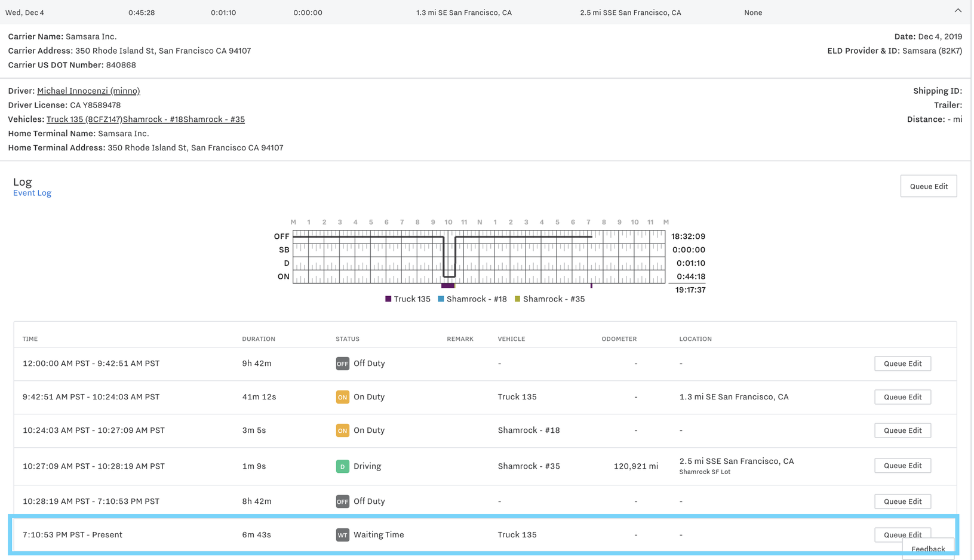Click the Shamrock SF Lot sublabel
The height and width of the screenshot is (560, 974).
point(705,472)
